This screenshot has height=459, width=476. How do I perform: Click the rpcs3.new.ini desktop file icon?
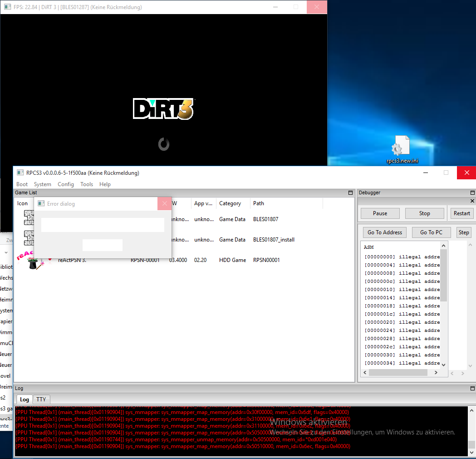(401, 146)
